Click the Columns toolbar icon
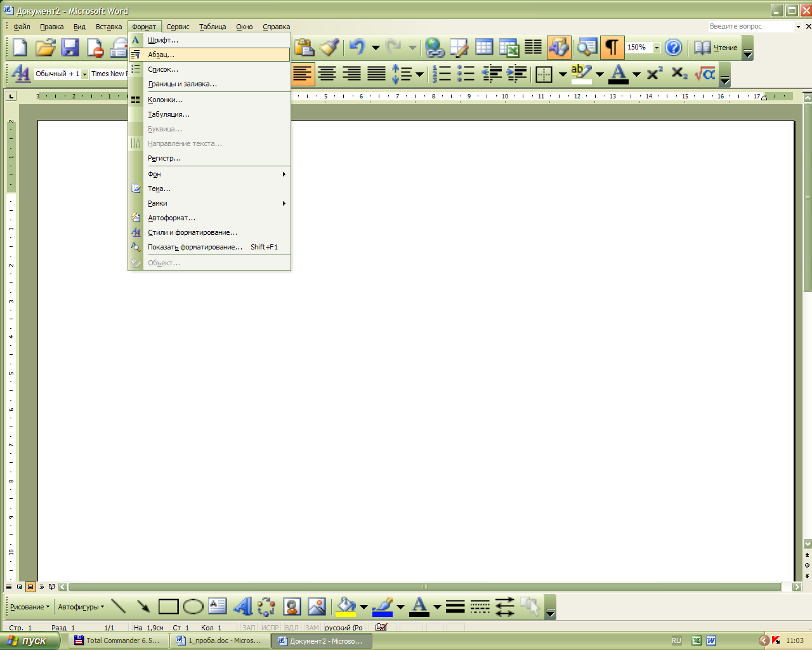Screen dimensions: 812x650 (534, 48)
